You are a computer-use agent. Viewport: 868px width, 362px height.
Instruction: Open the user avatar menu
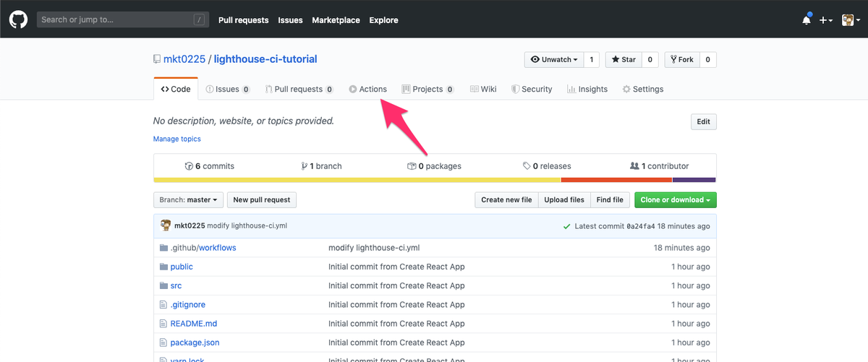[x=850, y=20]
